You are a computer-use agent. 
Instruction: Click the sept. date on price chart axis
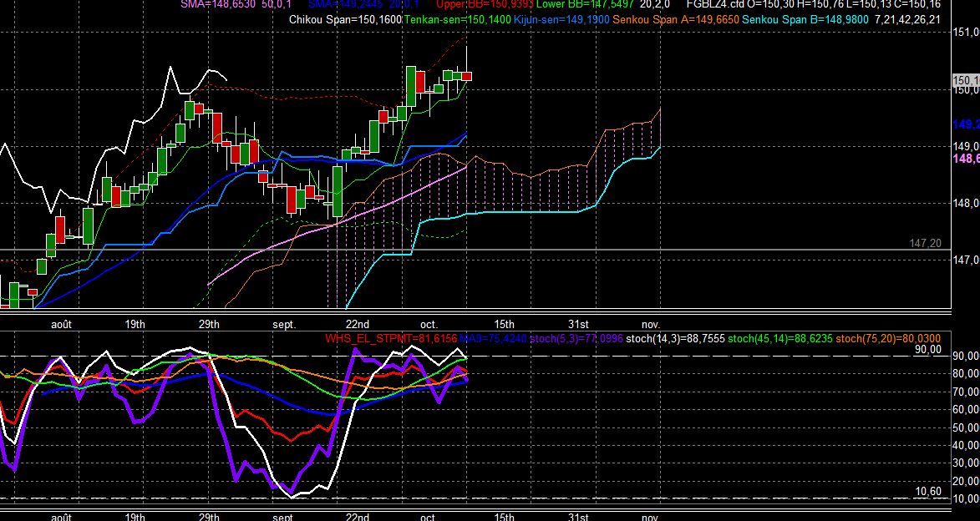pyautogui.click(x=284, y=324)
